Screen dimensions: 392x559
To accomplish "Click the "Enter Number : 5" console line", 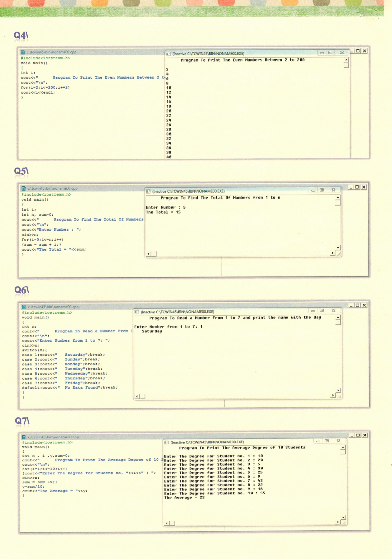I will pos(166,207).
